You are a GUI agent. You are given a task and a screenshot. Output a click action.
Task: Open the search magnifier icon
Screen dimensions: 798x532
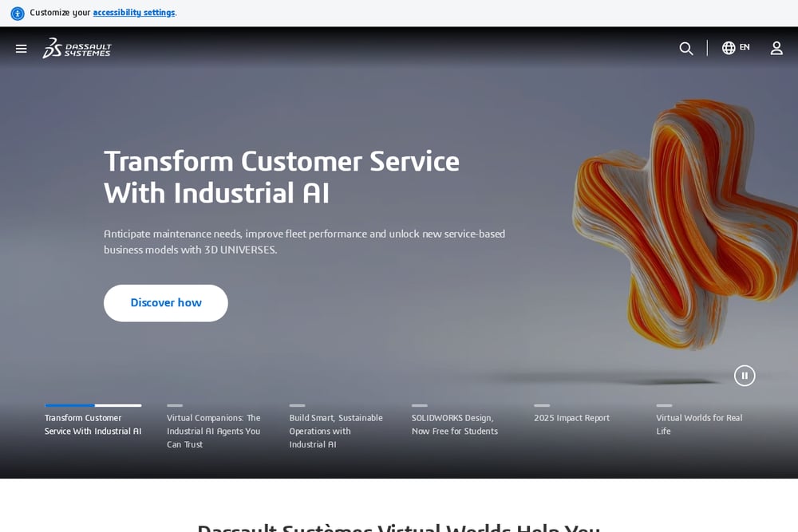pos(686,49)
